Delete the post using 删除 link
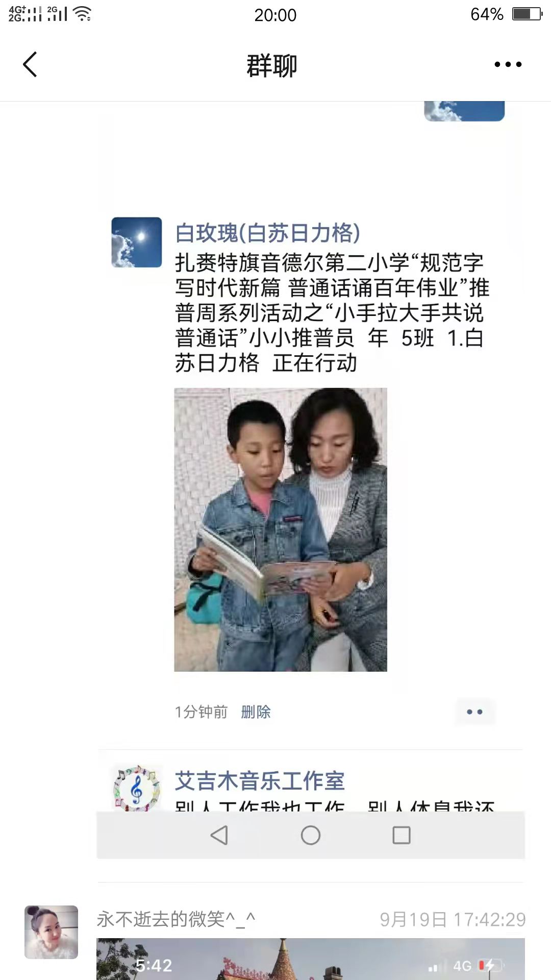 click(256, 712)
